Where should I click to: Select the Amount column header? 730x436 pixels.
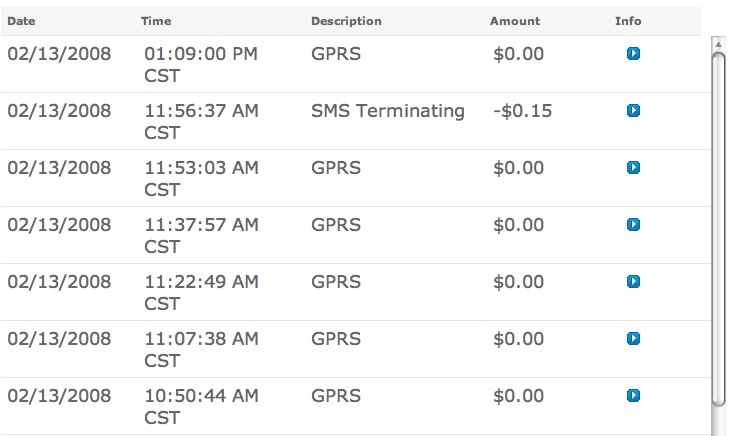(515, 21)
